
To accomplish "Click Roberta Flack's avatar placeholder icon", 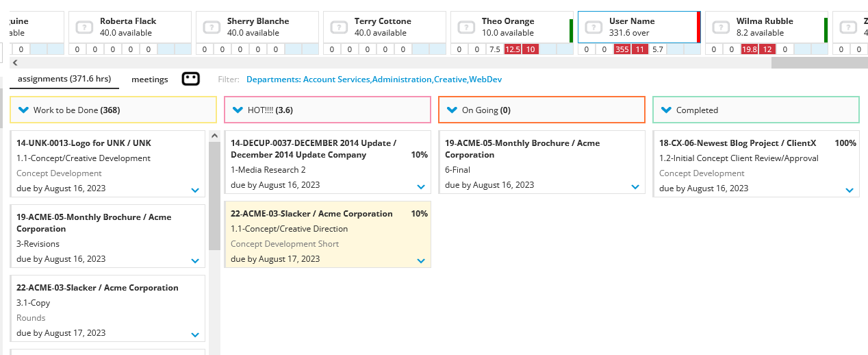I will (x=84, y=27).
